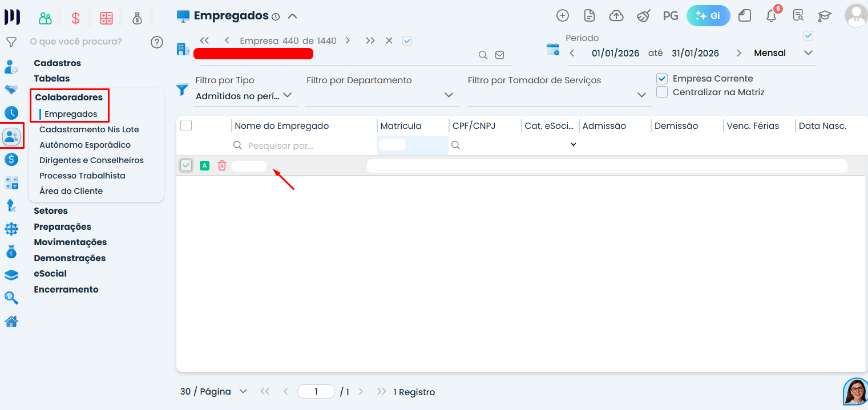Viewport: 868px width, 410px height.
Task: Open Filtro por Departamento dropdown
Action: click(449, 95)
